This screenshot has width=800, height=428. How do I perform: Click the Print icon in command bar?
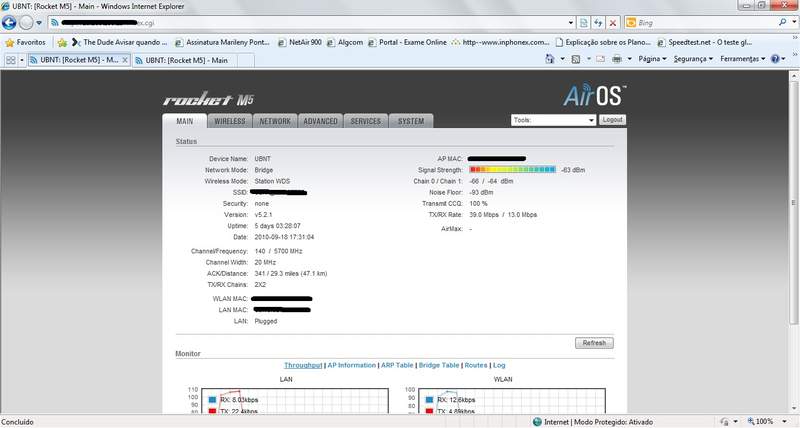point(617,59)
